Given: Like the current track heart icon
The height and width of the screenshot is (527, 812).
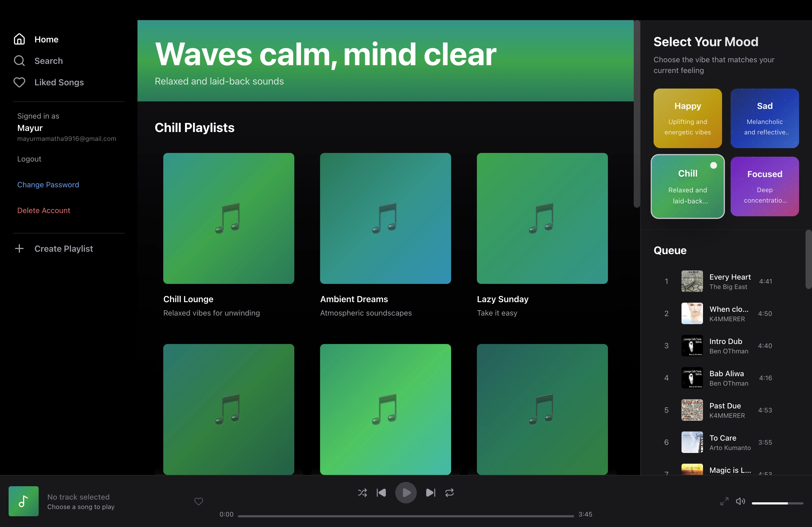Looking at the screenshot, I should [198, 501].
